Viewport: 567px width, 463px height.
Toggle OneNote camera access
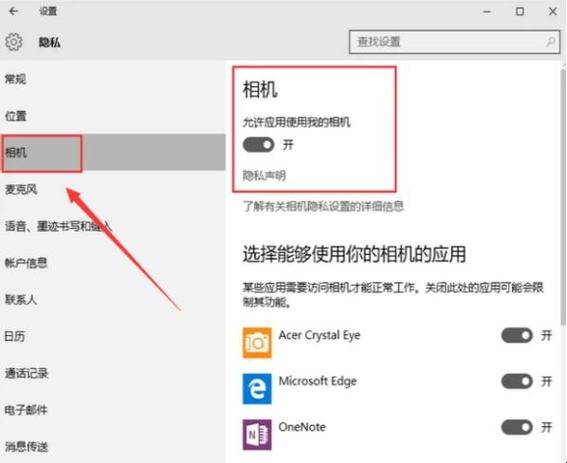(x=517, y=427)
